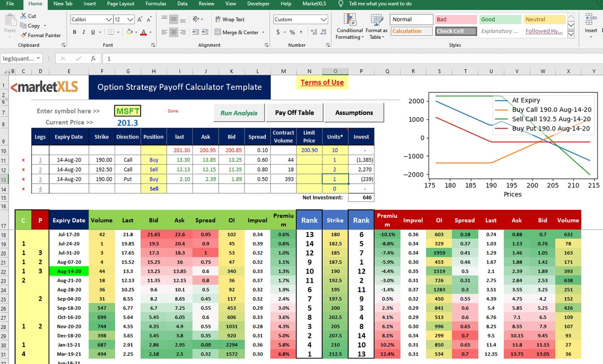Open the Terms of Use link

(x=322, y=82)
